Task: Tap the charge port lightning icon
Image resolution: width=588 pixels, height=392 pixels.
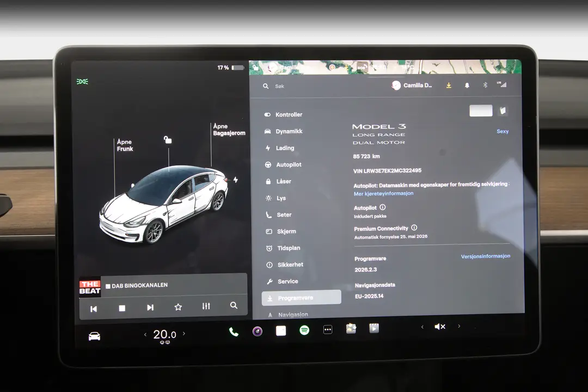Action: click(x=236, y=180)
